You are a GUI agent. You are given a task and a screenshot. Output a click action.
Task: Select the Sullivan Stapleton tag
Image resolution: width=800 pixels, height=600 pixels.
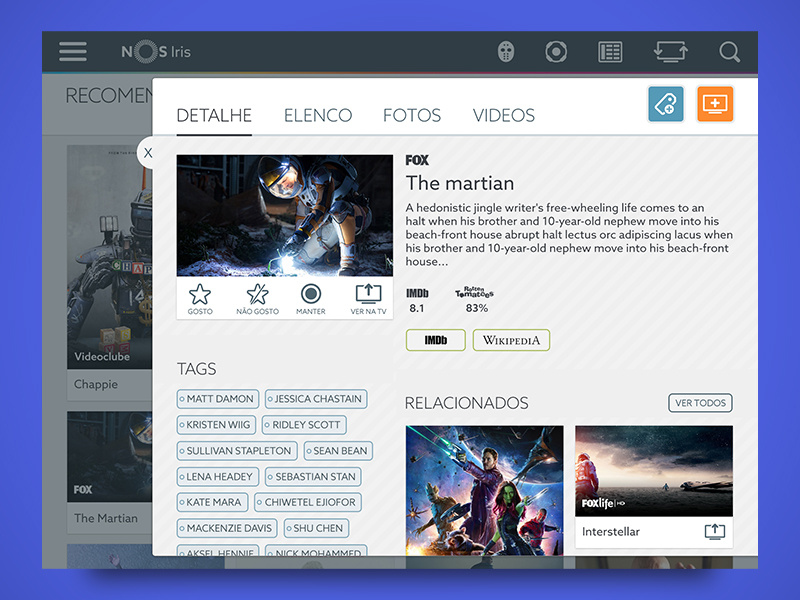point(237,451)
